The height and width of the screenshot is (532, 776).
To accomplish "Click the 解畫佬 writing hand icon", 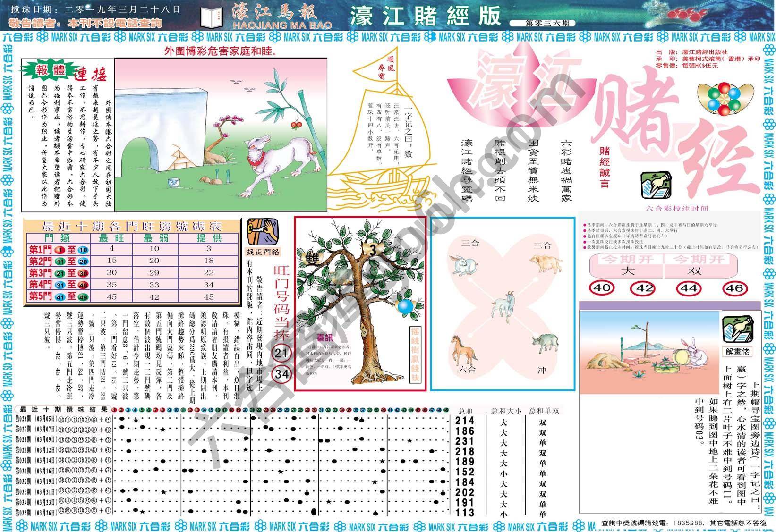I will 738,329.
